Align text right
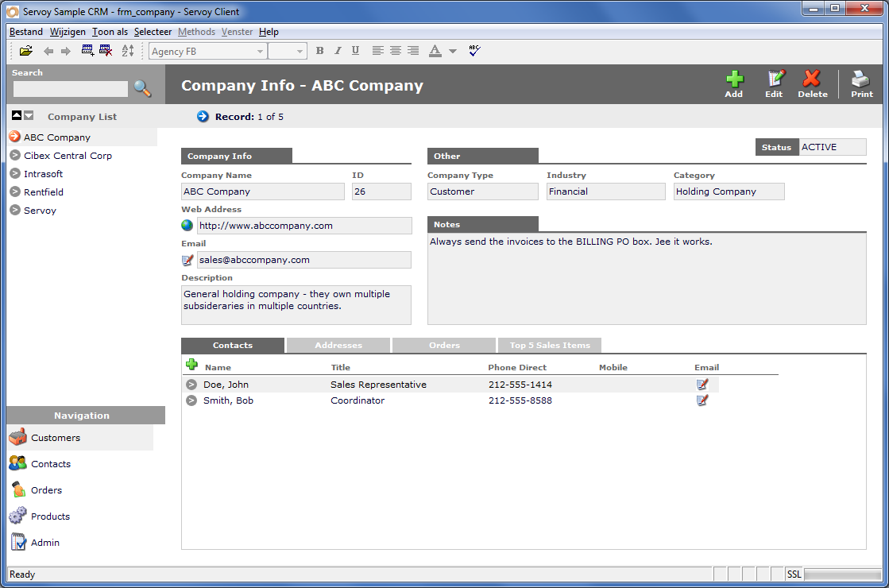This screenshot has width=889, height=588. coord(413,51)
